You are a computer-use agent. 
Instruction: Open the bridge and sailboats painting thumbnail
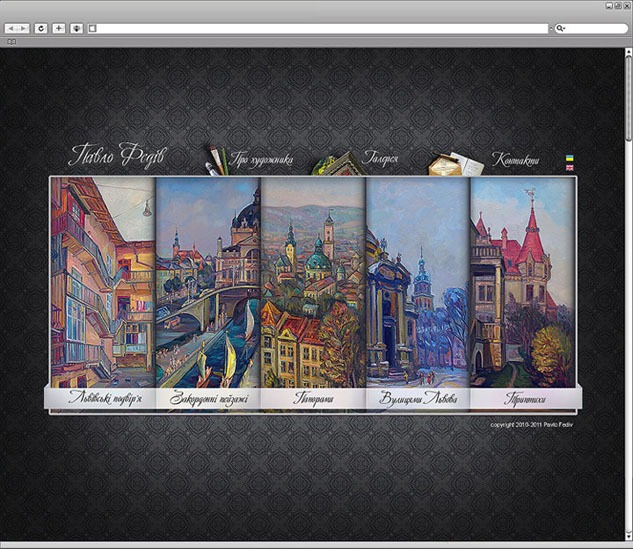pyautogui.click(x=208, y=282)
